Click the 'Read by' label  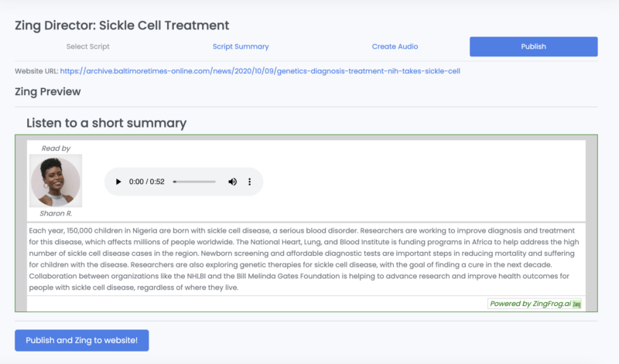(x=56, y=148)
